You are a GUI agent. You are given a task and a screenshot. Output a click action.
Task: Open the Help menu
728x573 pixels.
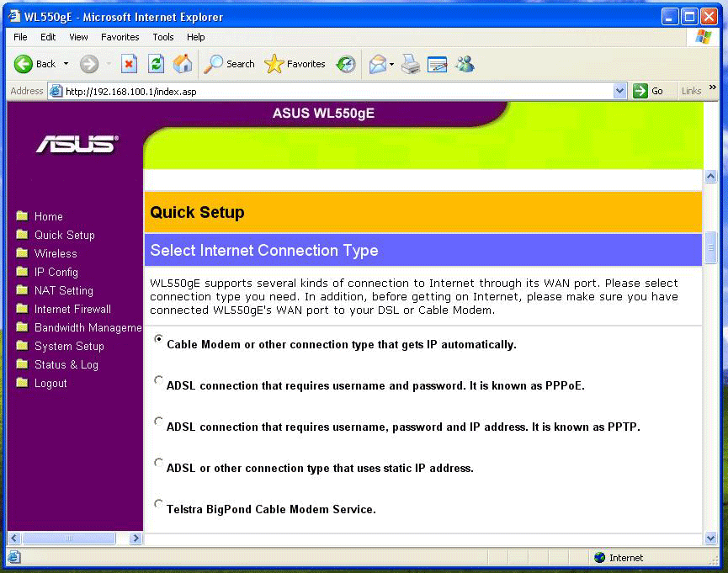click(196, 37)
